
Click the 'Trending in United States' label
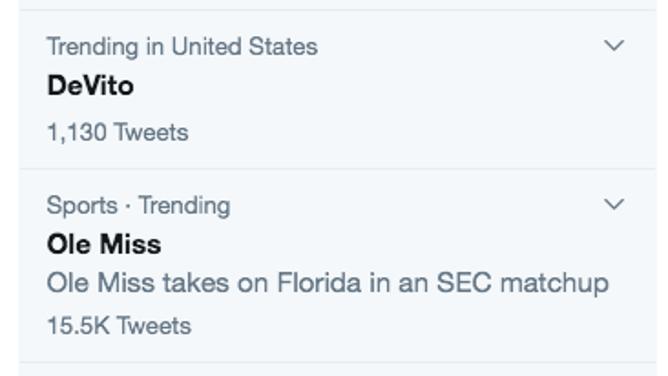[x=182, y=46]
